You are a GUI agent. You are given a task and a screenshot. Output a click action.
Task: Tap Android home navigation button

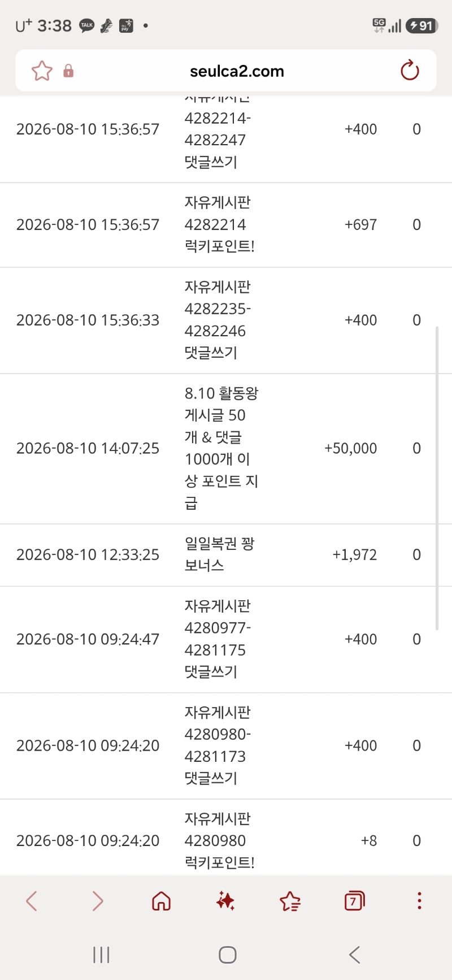[x=227, y=955]
